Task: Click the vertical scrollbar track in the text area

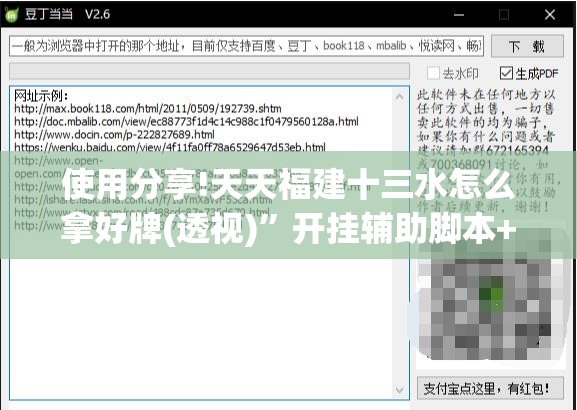Action: [400, 243]
